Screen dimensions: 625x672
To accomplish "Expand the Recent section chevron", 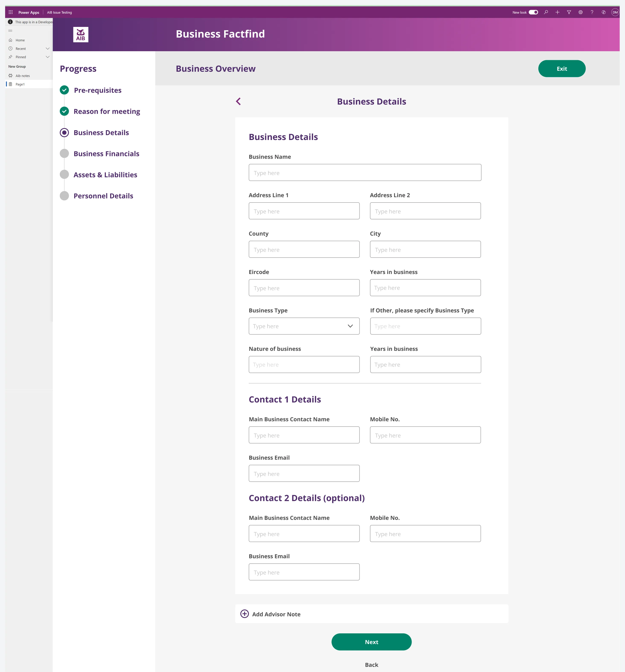I will point(48,49).
